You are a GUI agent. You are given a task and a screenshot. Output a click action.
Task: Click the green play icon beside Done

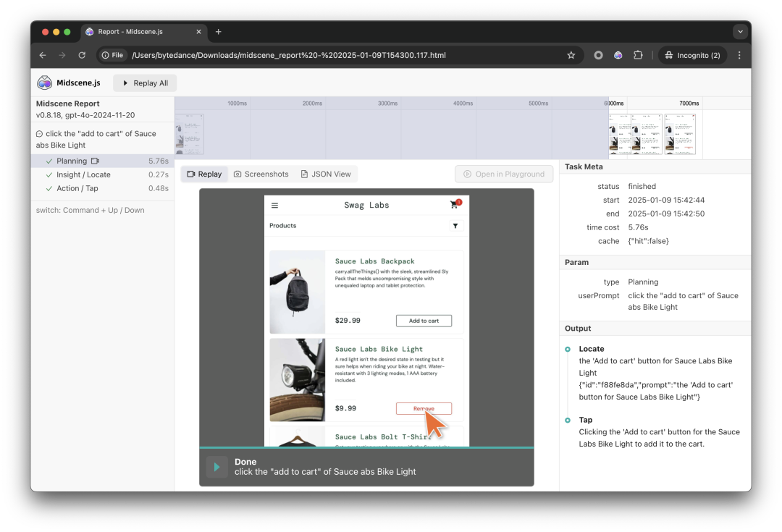point(216,466)
